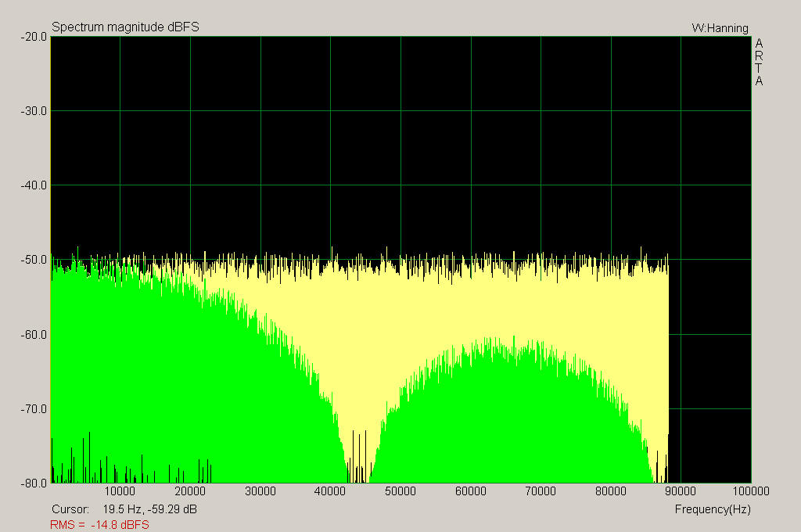This screenshot has width=801, height=532.
Task: Click the '60000' frequency axis label
Action: 470,491
